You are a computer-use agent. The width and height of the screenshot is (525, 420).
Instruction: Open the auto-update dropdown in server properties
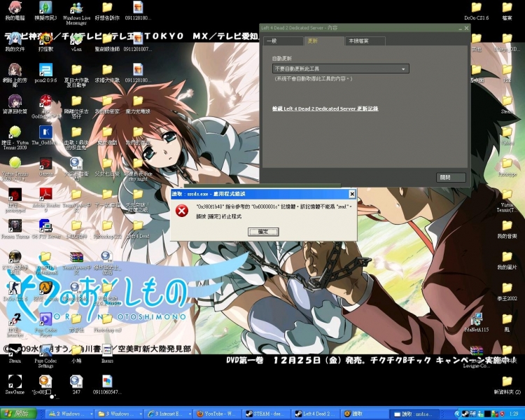coord(340,69)
